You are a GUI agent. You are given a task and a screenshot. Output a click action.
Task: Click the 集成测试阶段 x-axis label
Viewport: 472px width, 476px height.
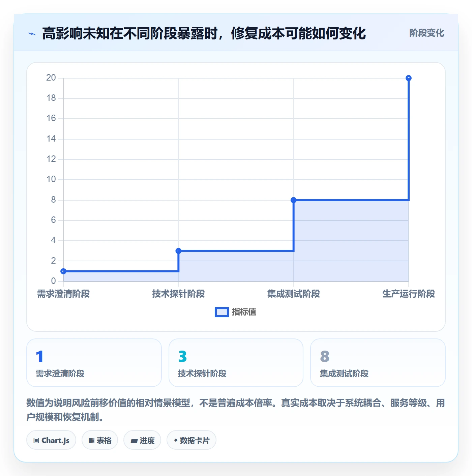tap(294, 294)
